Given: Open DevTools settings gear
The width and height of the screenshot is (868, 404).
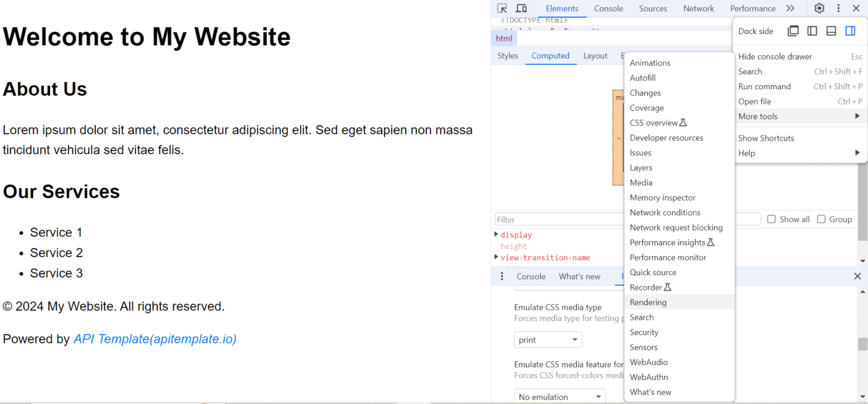Looking at the screenshot, I should click(819, 8).
